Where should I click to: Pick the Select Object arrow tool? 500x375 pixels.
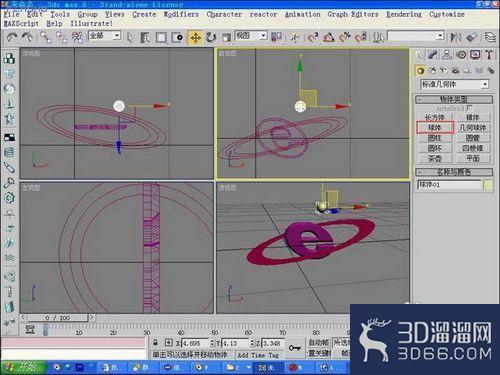(130, 37)
